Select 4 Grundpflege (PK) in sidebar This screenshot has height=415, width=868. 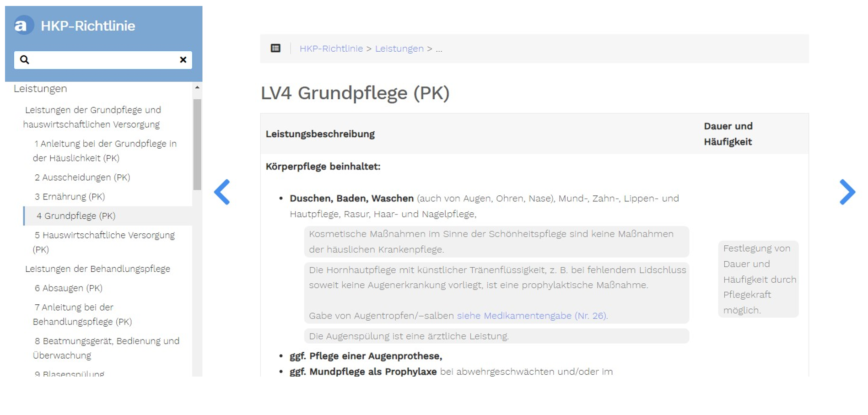pos(76,216)
